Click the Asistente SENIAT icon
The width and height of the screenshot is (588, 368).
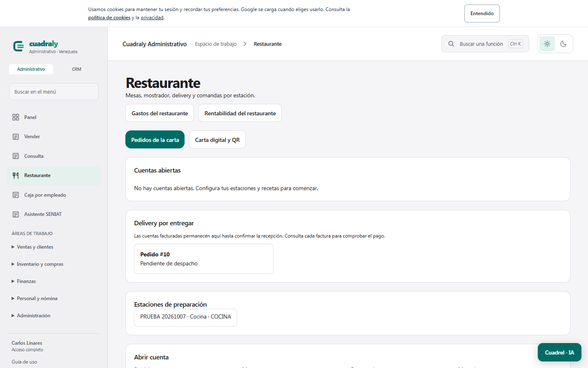click(16, 214)
